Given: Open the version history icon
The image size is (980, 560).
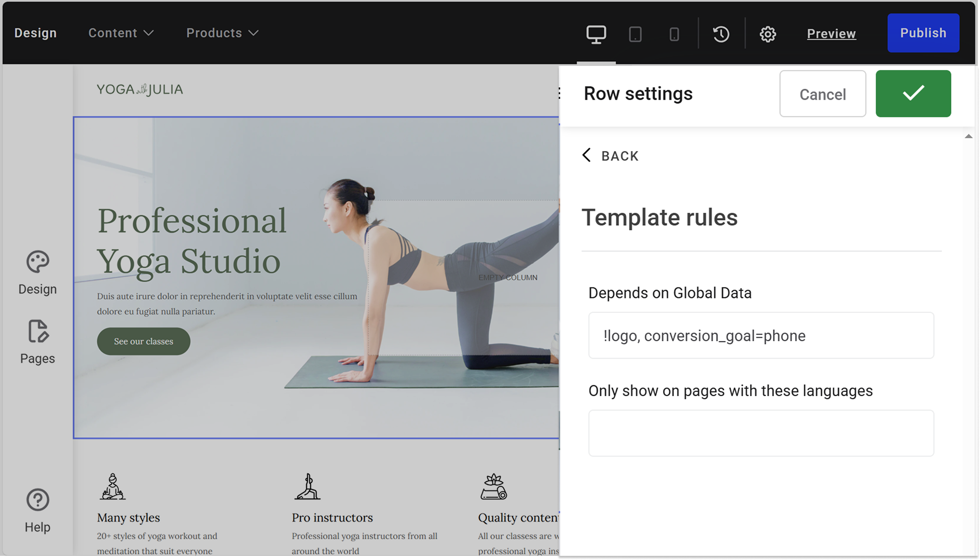Looking at the screenshot, I should point(721,34).
